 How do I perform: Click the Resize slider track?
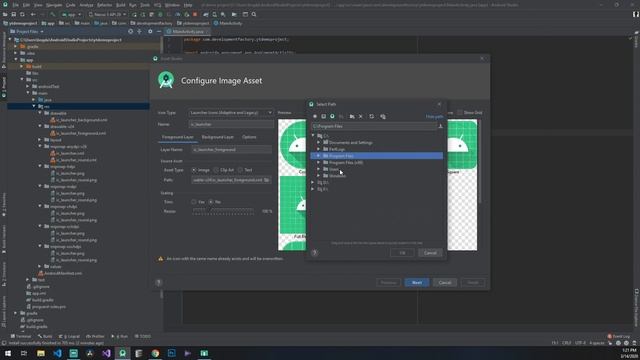(223, 211)
